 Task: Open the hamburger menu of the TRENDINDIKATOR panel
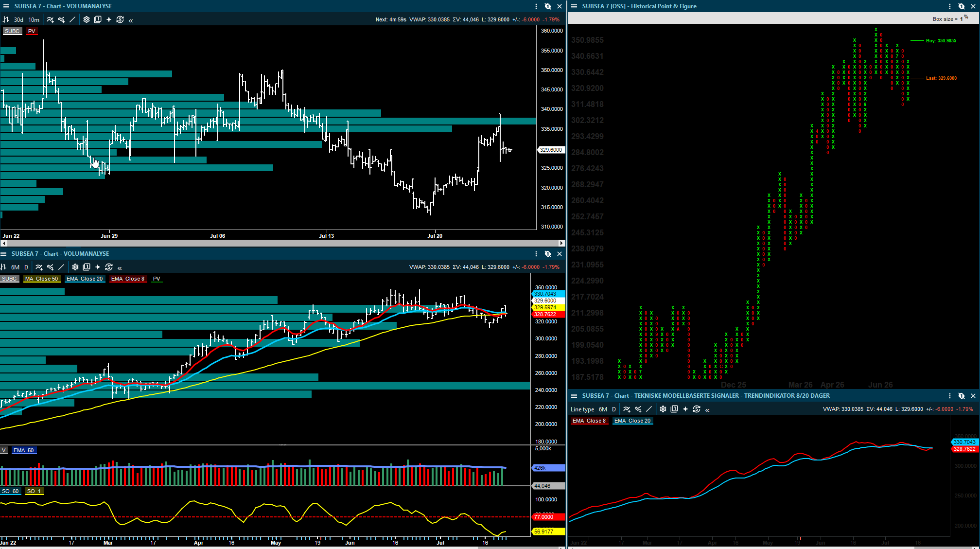[574, 396]
